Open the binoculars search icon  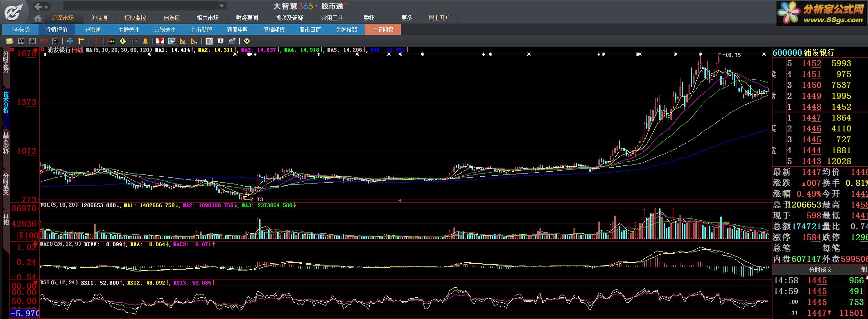click(x=134, y=41)
